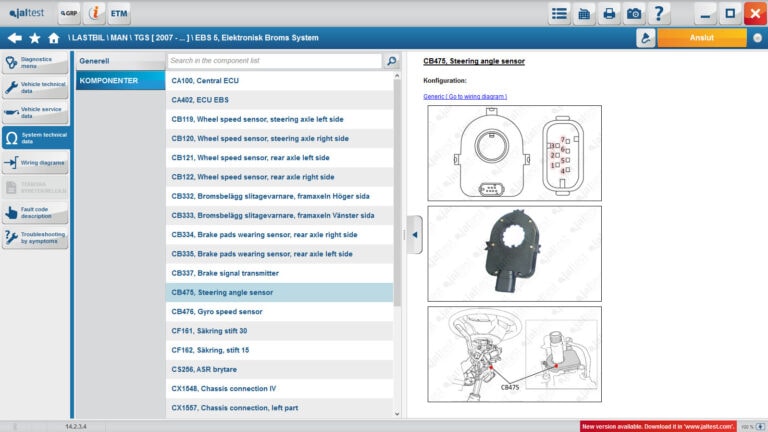Select CB332 Bromsbelägg Höger sida
The width and height of the screenshot is (768, 432).
coord(279,196)
